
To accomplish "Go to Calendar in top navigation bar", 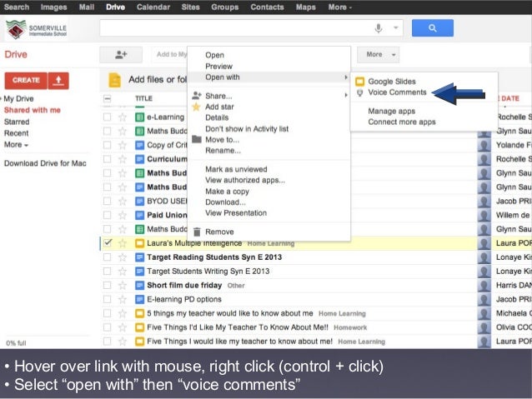I will tap(153, 7).
